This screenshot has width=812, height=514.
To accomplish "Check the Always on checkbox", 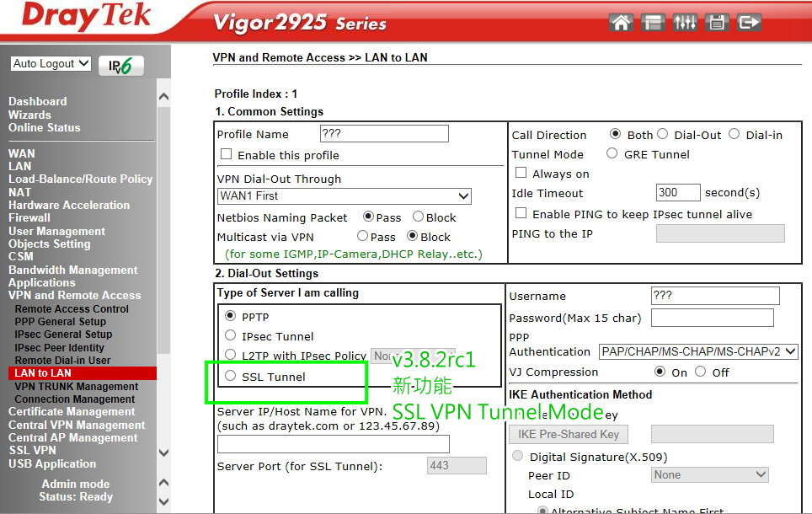I will (x=521, y=173).
